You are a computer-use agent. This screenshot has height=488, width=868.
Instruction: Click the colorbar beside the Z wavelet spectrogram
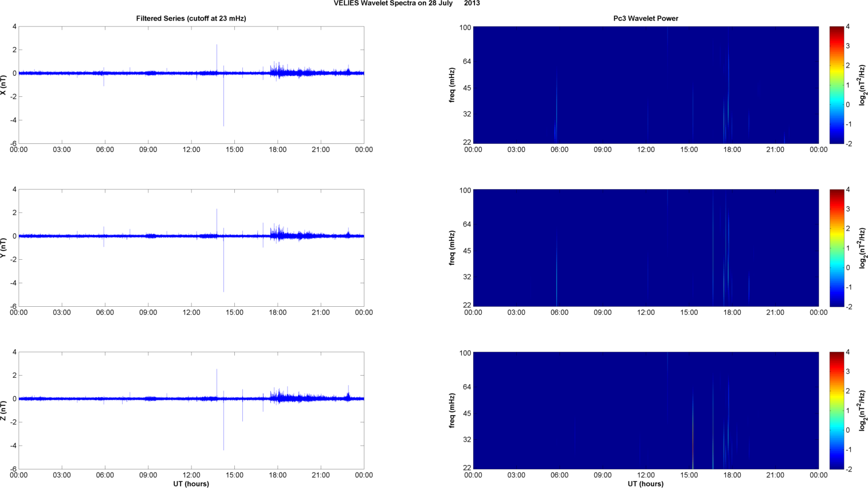(x=836, y=411)
